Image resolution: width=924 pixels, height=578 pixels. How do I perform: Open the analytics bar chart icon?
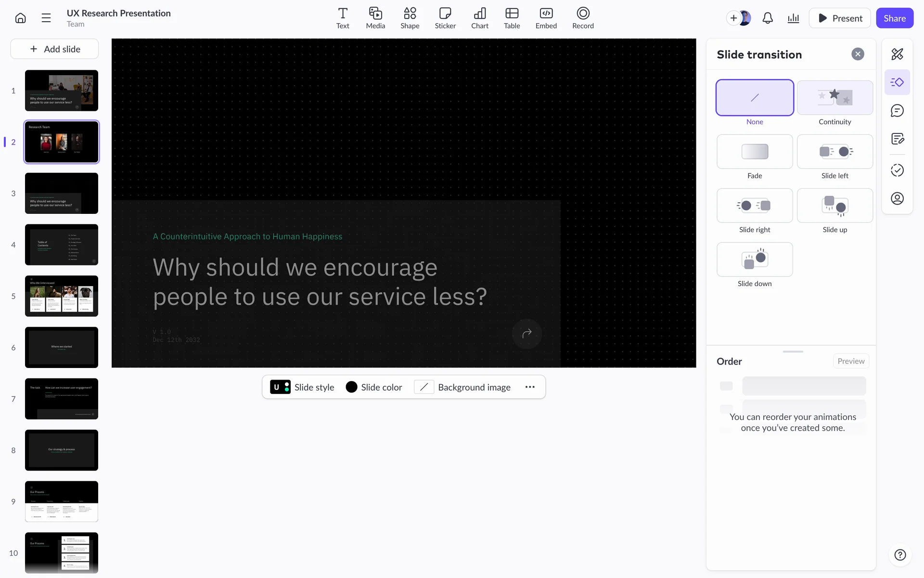(x=793, y=18)
